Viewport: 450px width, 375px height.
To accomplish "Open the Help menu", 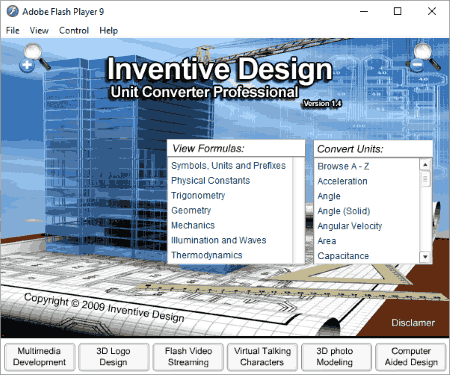I will tap(108, 31).
